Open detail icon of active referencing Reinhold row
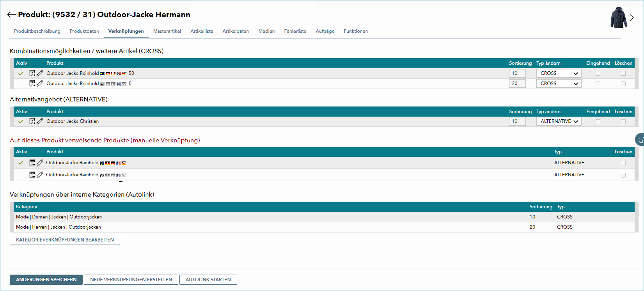 pos(32,163)
